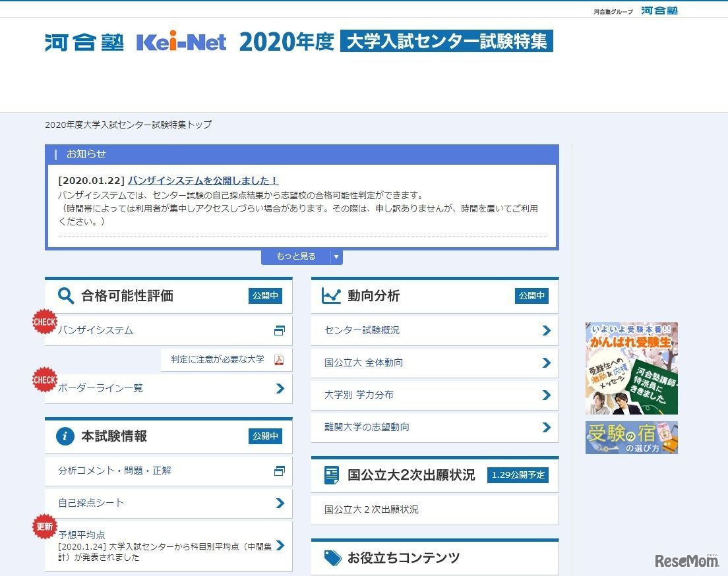Click the 更新 badge beside 予想平均点
This screenshot has height=576, width=728.
click(x=44, y=527)
